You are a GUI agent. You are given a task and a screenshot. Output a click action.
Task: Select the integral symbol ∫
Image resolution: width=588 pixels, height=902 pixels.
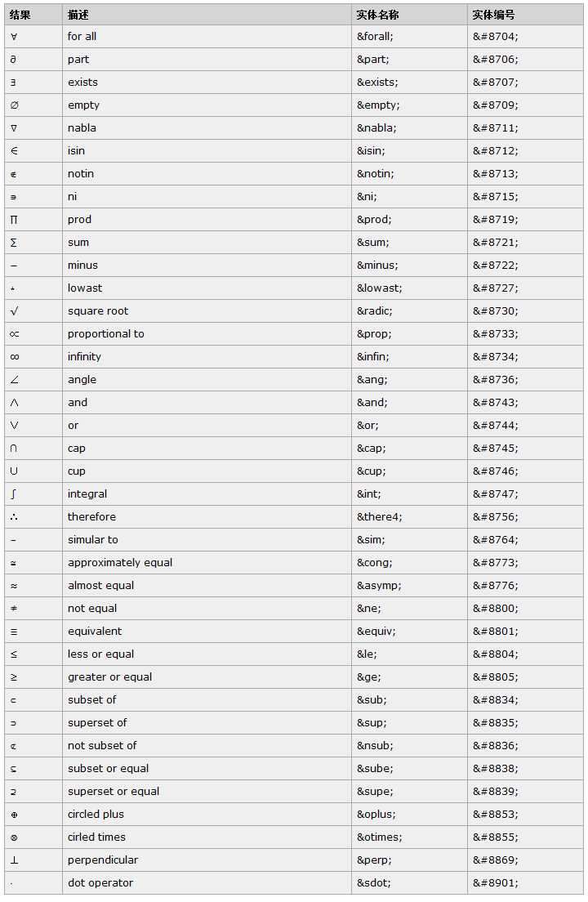(x=14, y=494)
